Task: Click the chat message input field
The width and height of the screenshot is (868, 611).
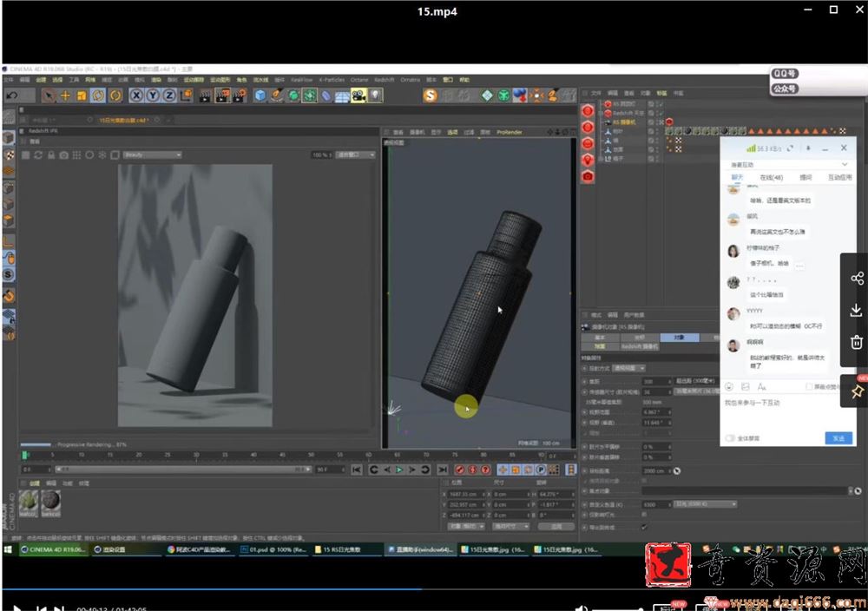Action: [x=786, y=412]
